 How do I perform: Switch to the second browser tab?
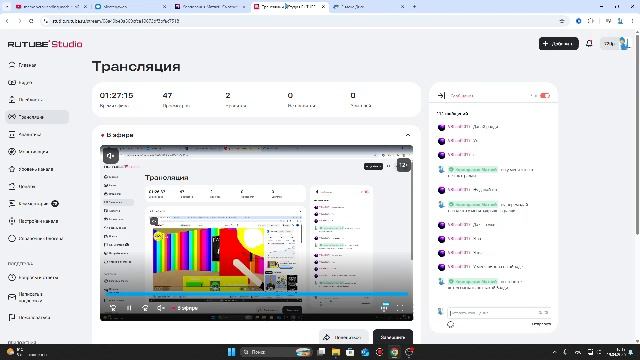pyautogui.click(x=130, y=7)
